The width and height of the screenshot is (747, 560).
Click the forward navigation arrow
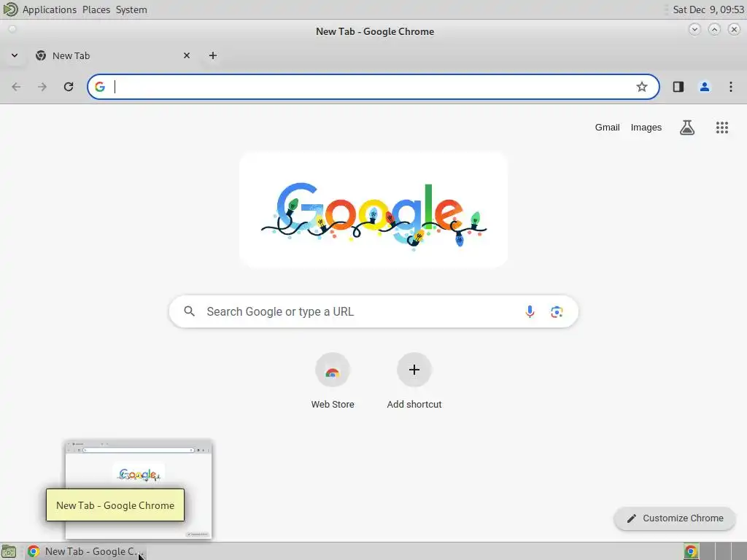point(42,87)
